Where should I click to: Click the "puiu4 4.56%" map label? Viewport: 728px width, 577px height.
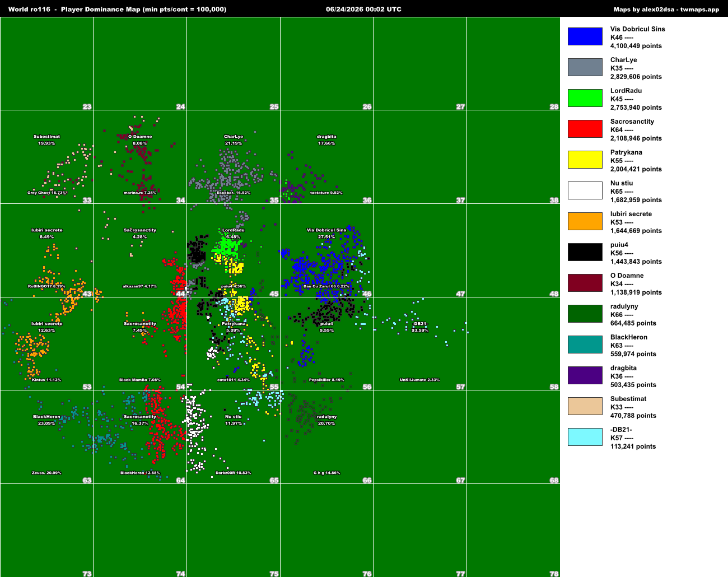[x=234, y=286]
